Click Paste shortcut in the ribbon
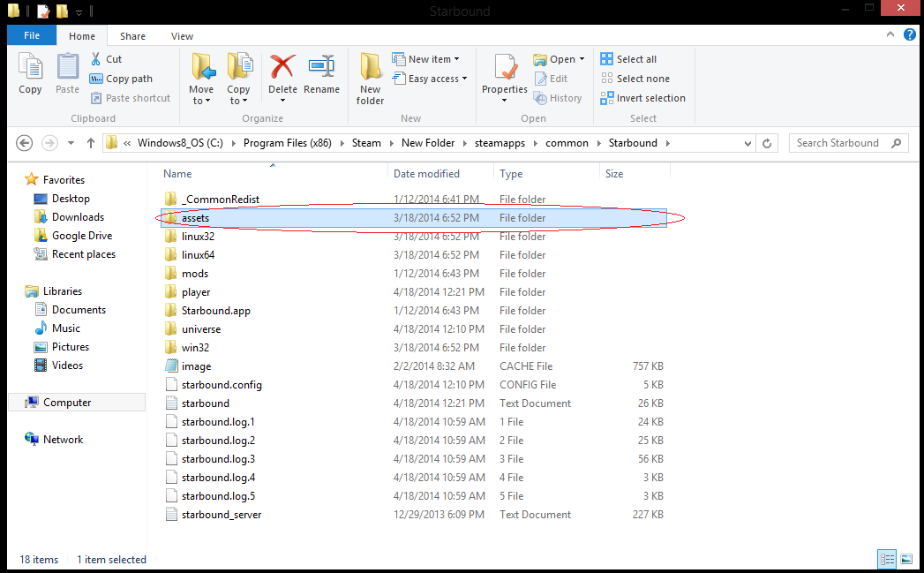Viewport: 924px width, 573px height. tap(131, 98)
